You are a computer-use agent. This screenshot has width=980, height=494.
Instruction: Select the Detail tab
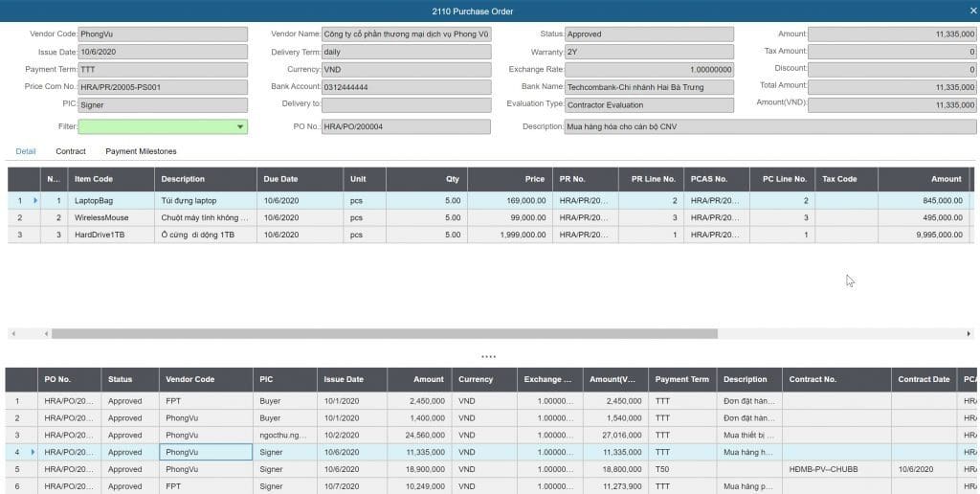26,151
